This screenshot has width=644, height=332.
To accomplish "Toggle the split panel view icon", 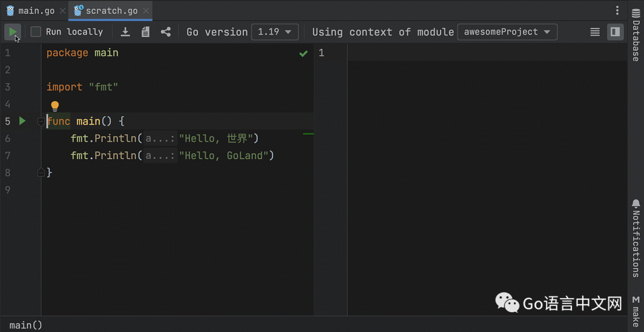I will click(x=615, y=32).
